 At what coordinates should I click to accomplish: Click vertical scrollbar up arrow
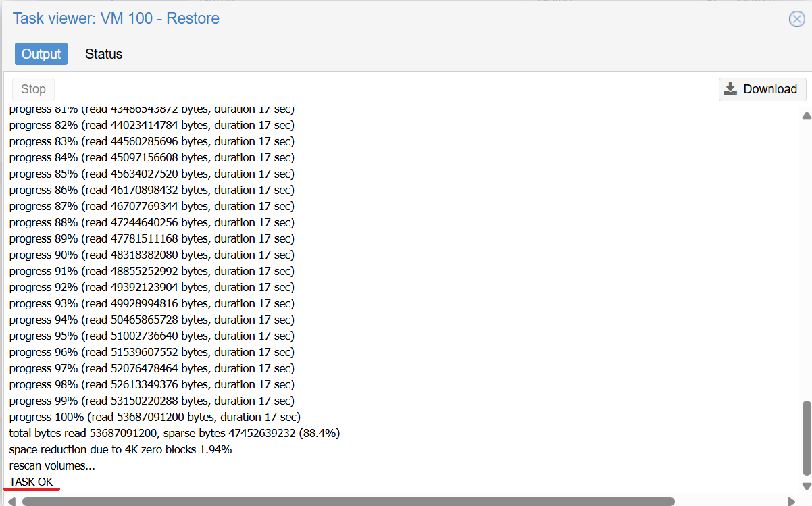tap(806, 116)
